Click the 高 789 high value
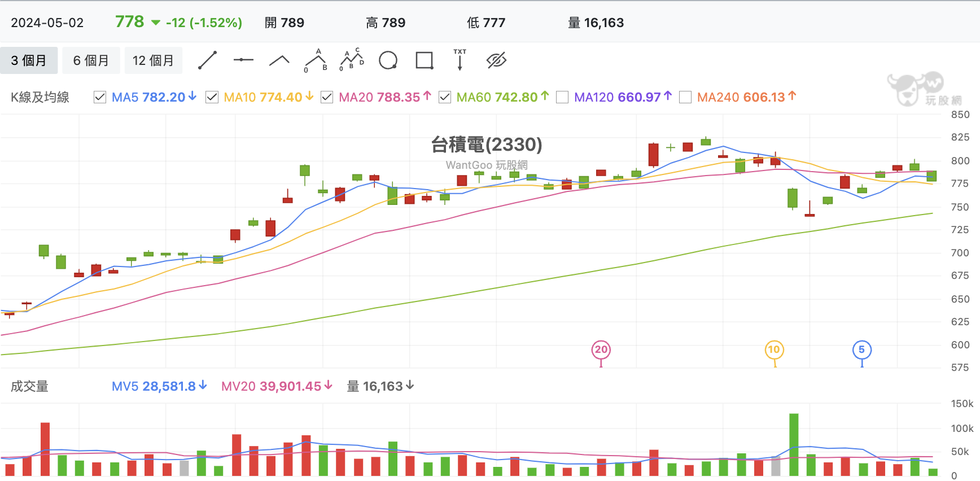This screenshot has width=980, height=481. [x=386, y=23]
